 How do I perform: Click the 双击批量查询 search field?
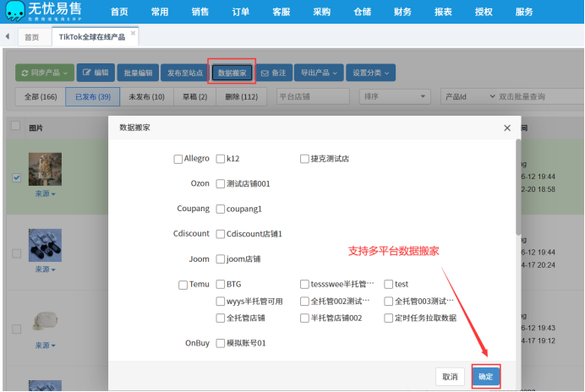541,96
